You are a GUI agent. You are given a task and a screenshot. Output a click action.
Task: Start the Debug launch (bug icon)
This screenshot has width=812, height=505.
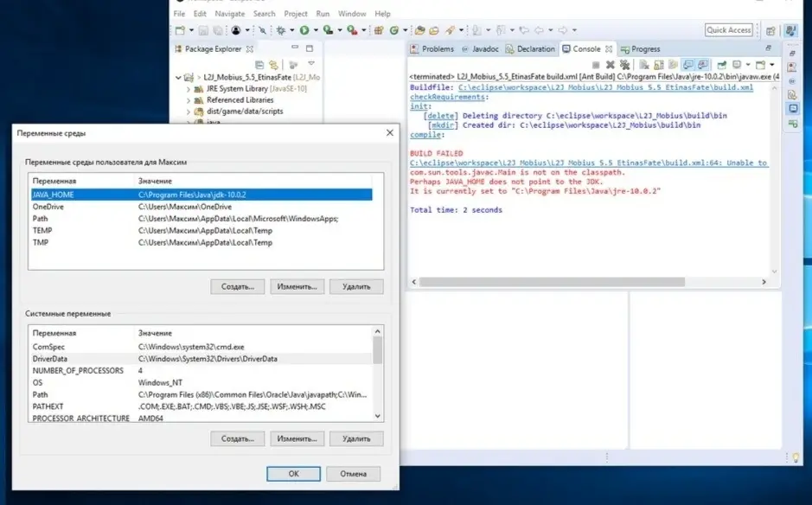tap(281, 30)
